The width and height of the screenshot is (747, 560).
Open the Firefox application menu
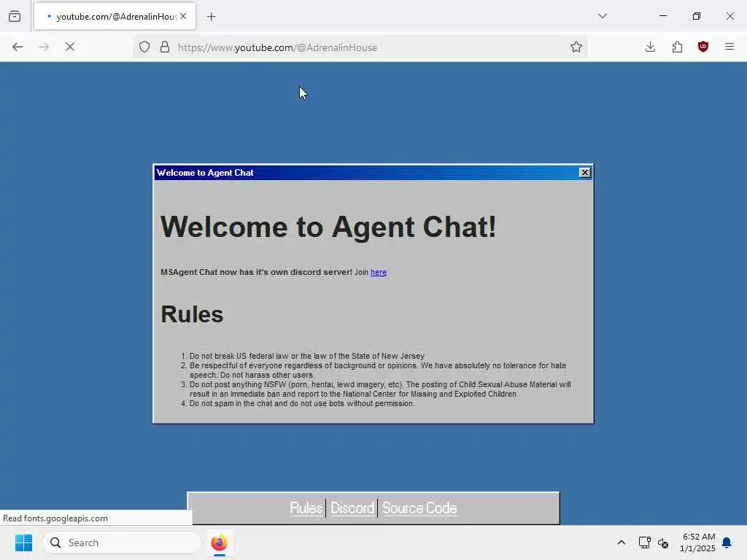tap(729, 47)
